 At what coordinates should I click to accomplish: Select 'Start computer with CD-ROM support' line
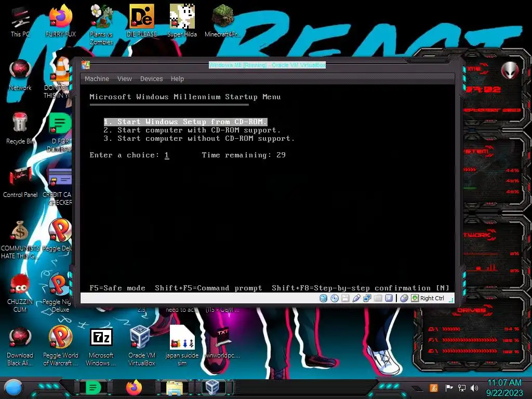(192, 130)
